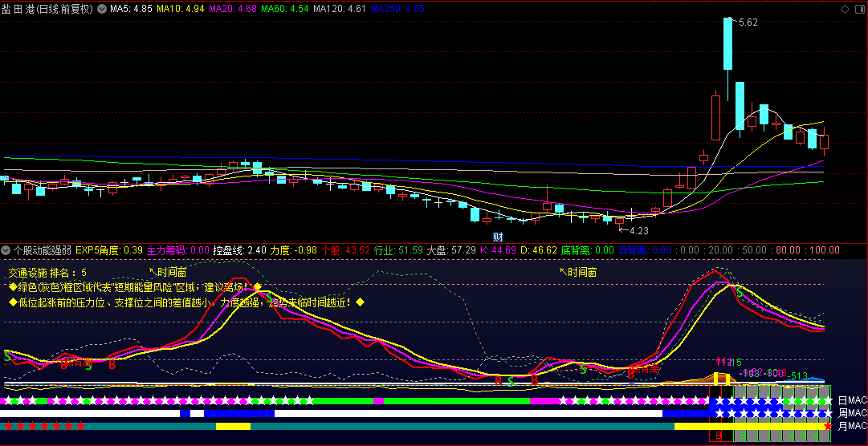This screenshot has width=868, height=446.
Task: Select the 5.62 high price label
Action: click(x=748, y=22)
